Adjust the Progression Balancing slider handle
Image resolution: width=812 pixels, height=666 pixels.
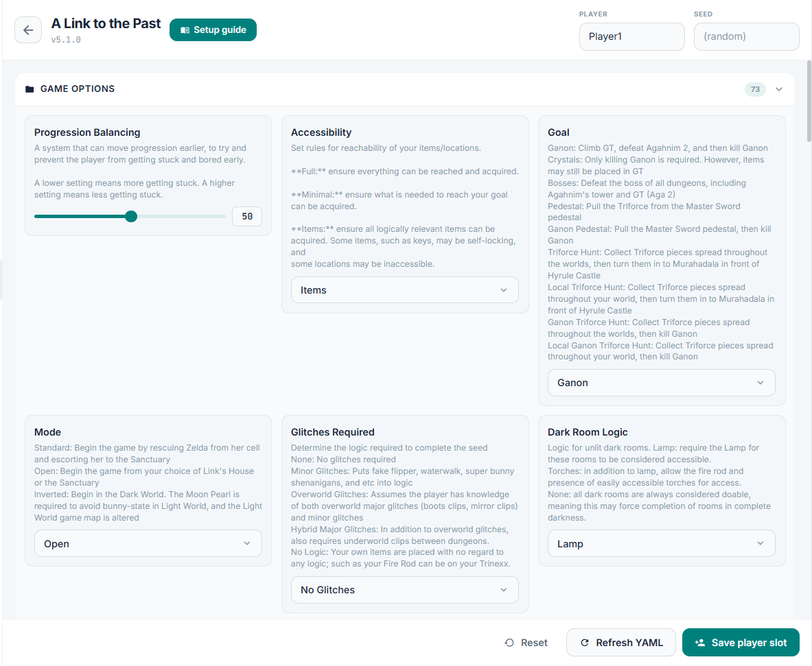[x=131, y=217]
